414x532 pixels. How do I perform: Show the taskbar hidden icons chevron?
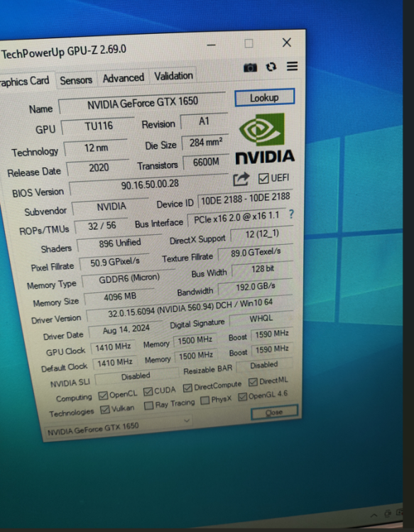tap(374, 516)
